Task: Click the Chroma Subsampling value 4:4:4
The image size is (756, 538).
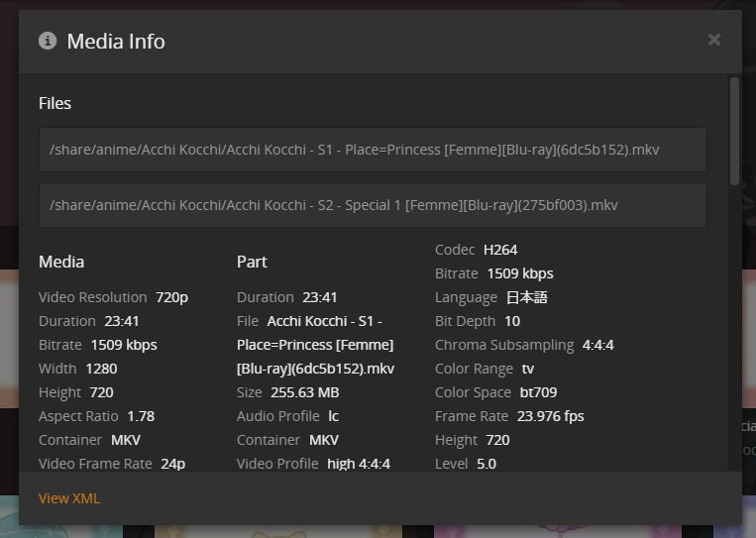Action: point(598,345)
